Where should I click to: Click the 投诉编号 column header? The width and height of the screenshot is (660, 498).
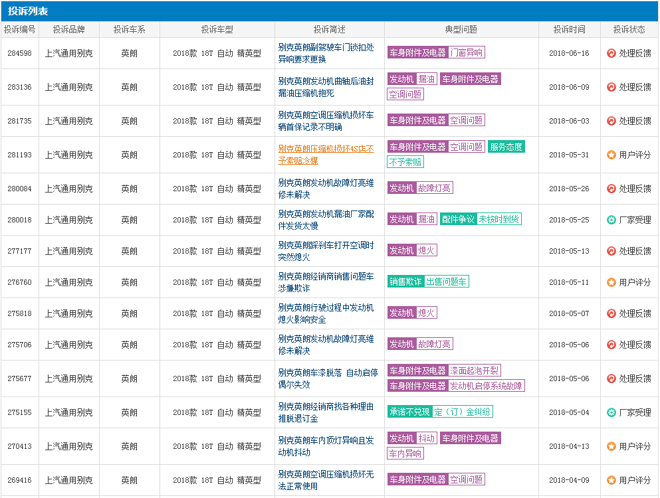click(20, 29)
